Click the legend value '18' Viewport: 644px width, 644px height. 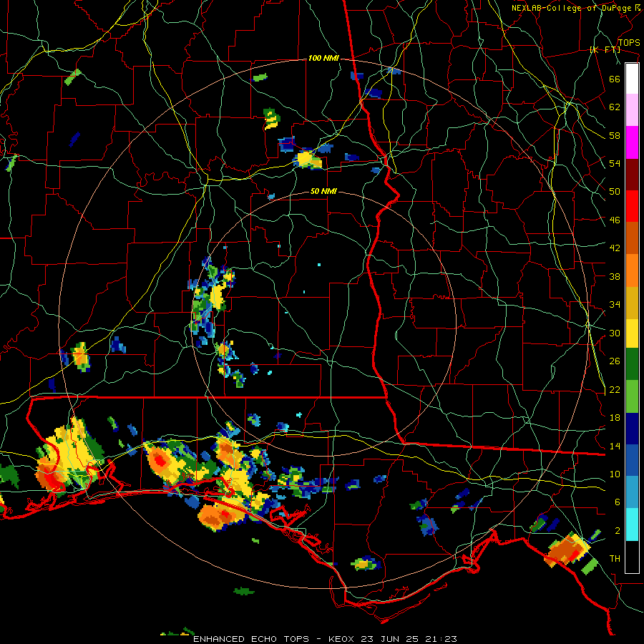(615, 418)
